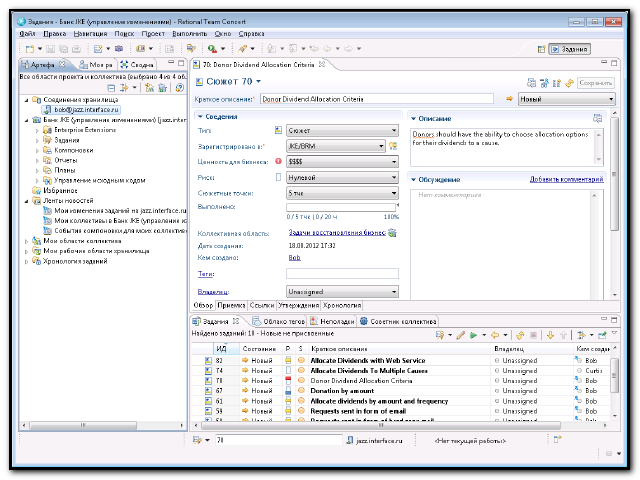
Task: Select Хронология заданий tree item
Action: pos(75,261)
